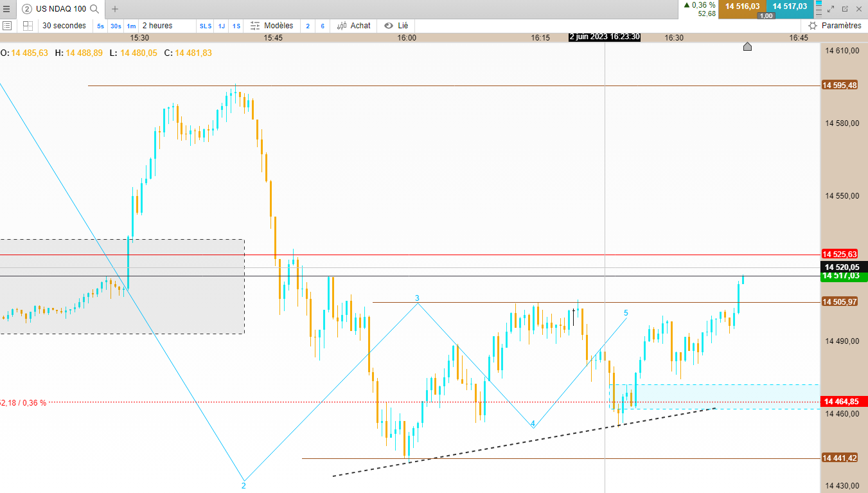Click the 0,36 % change value

tap(704, 4)
